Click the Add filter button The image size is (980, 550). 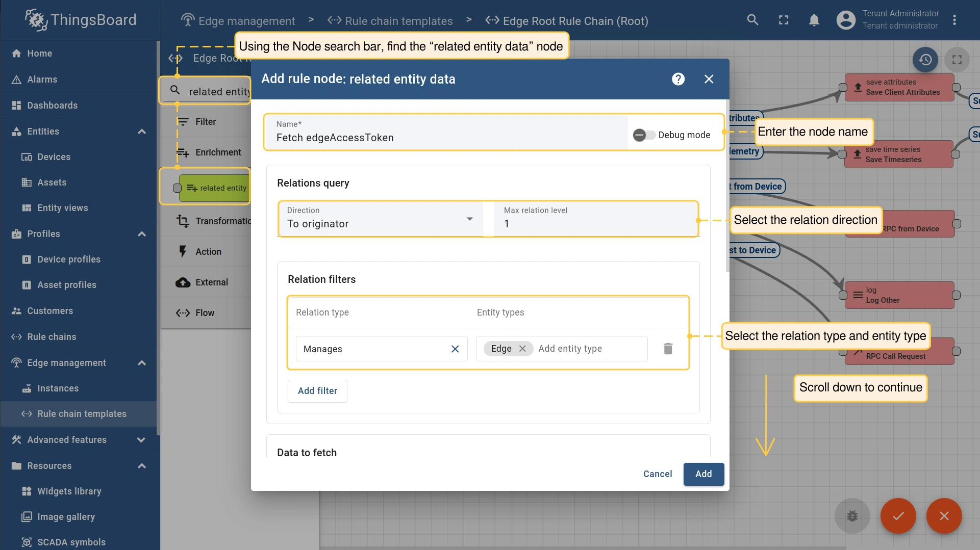pyautogui.click(x=317, y=391)
